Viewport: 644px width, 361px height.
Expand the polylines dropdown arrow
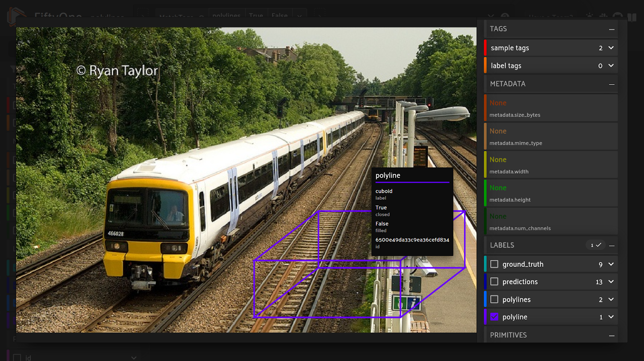point(611,299)
